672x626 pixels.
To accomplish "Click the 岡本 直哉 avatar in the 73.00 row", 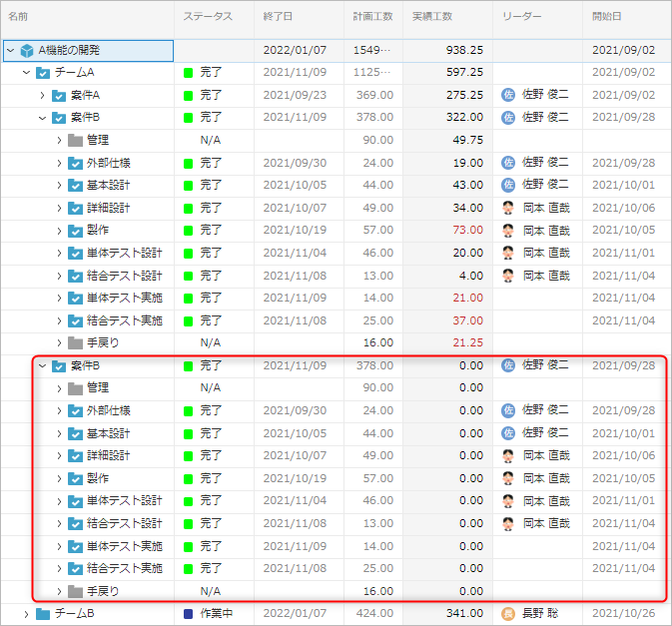I will pyautogui.click(x=508, y=231).
